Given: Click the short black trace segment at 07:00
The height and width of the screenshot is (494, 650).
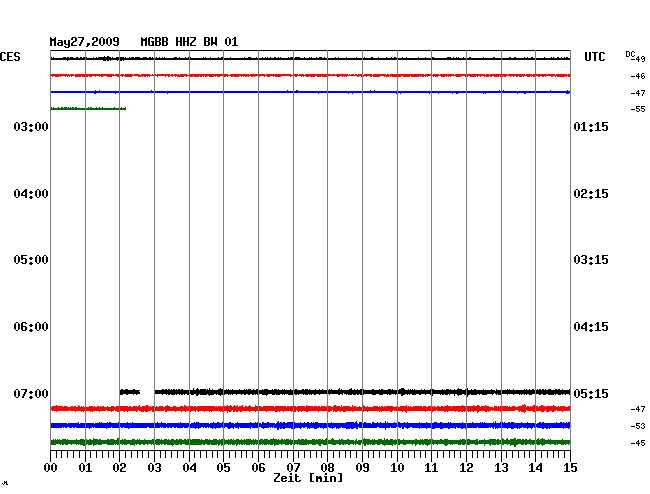Looking at the screenshot, I should pos(130,392).
